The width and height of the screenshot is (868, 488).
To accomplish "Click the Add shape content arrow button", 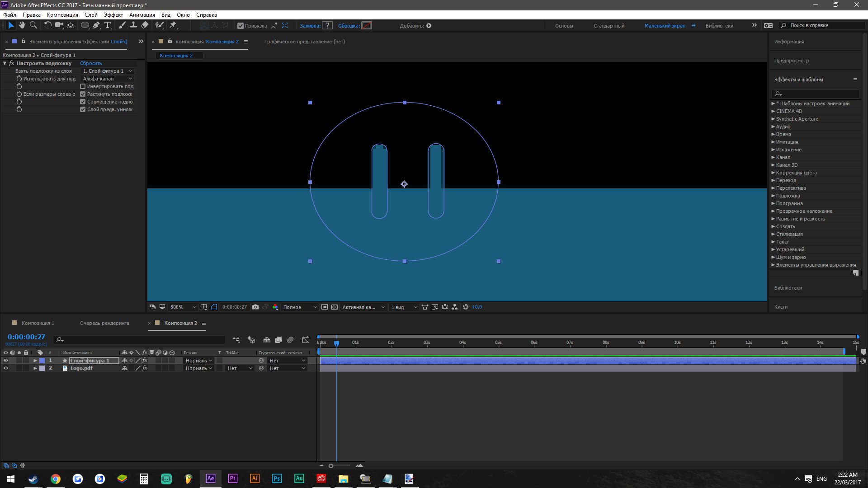I will point(429,26).
